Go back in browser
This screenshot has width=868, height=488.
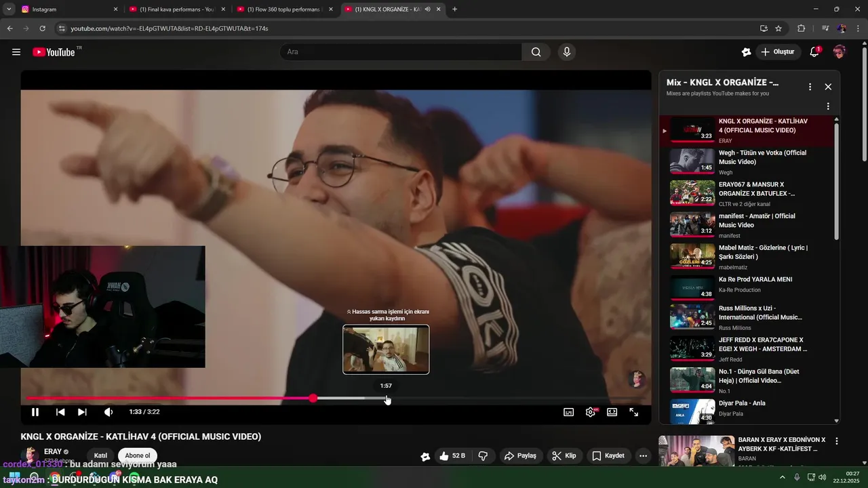pos(9,28)
